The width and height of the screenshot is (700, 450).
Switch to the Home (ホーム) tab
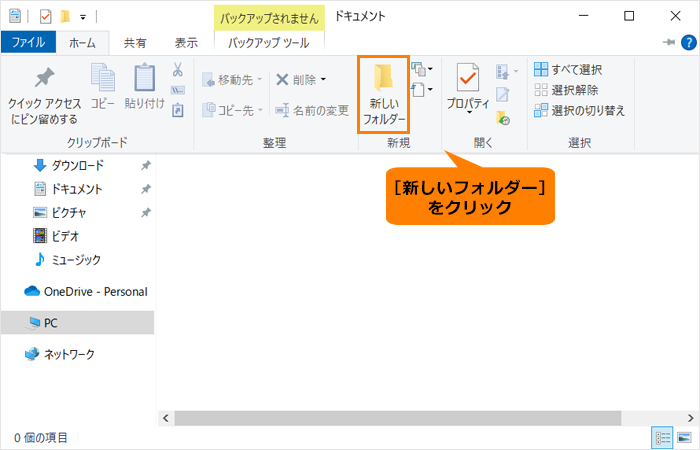(82, 43)
